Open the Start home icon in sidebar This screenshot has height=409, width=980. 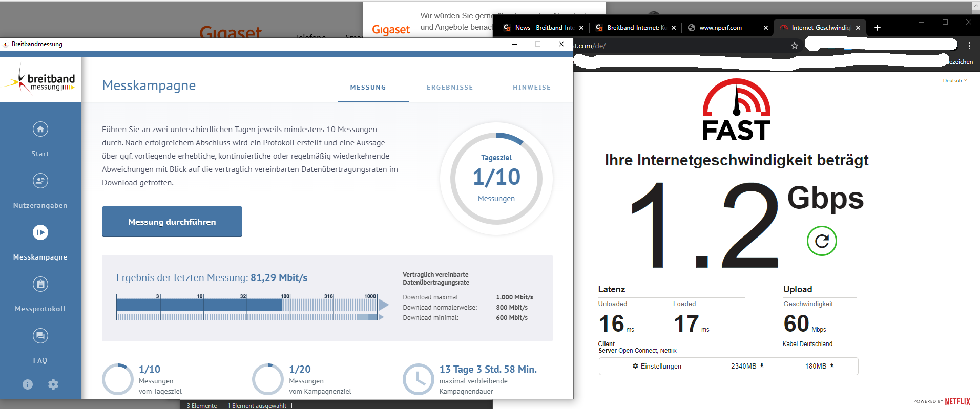(x=40, y=129)
